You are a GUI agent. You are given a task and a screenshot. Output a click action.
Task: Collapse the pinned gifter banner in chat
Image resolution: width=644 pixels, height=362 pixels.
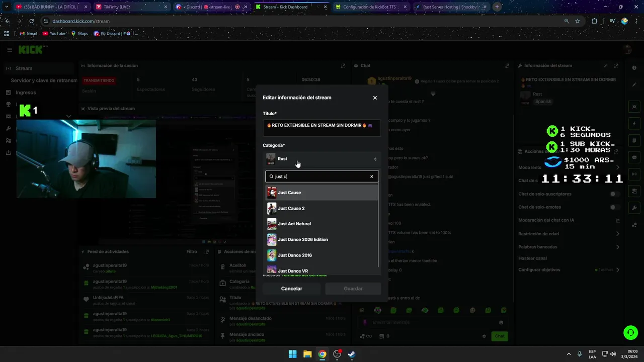point(433,94)
